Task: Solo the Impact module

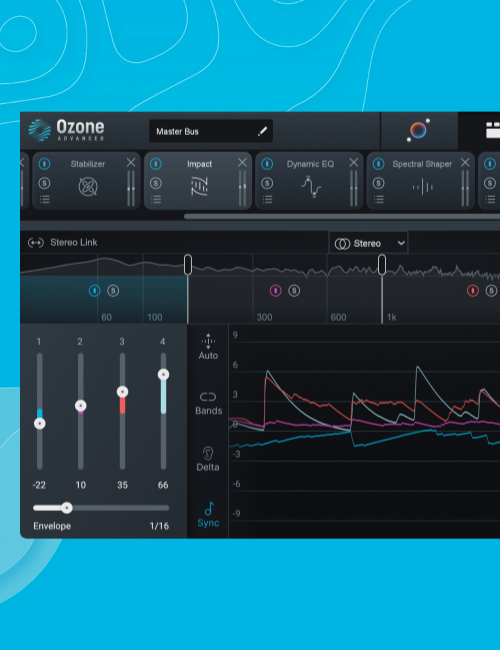Action: coord(156,183)
